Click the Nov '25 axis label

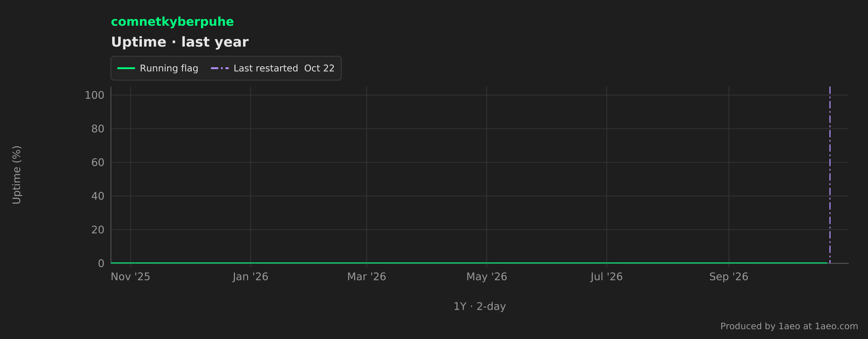[131, 277]
